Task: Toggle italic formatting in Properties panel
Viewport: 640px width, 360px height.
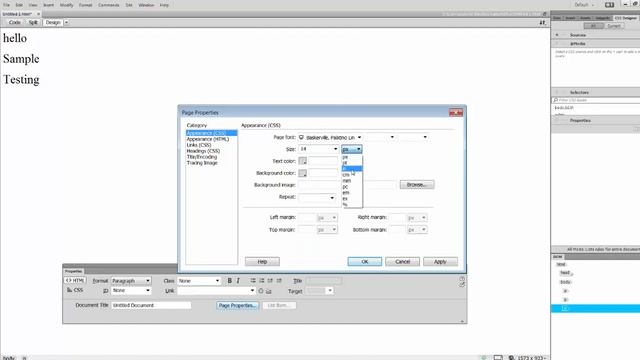Action: 238,281
